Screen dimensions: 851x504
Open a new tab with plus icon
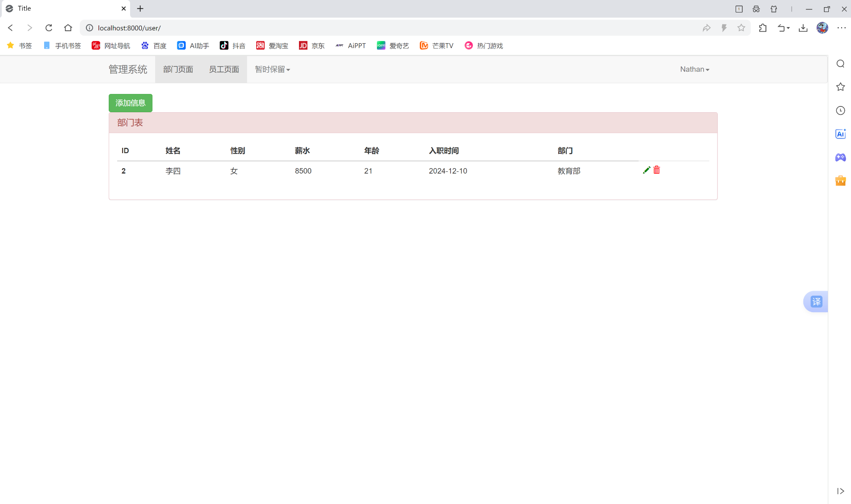pyautogui.click(x=140, y=8)
